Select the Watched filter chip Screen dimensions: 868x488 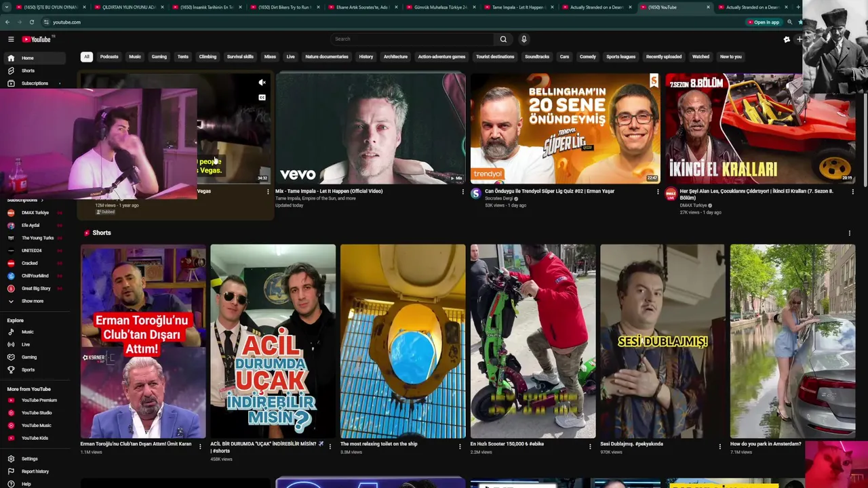(701, 57)
